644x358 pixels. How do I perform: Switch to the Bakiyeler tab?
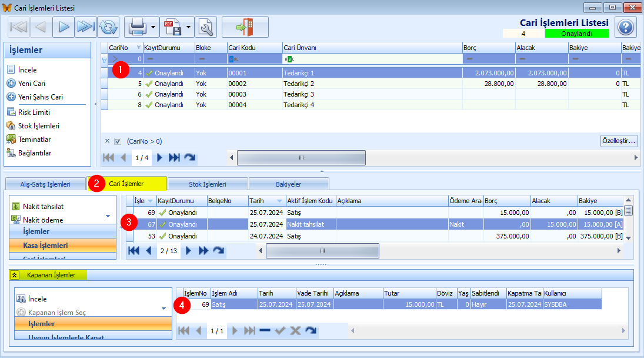pyautogui.click(x=288, y=184)
